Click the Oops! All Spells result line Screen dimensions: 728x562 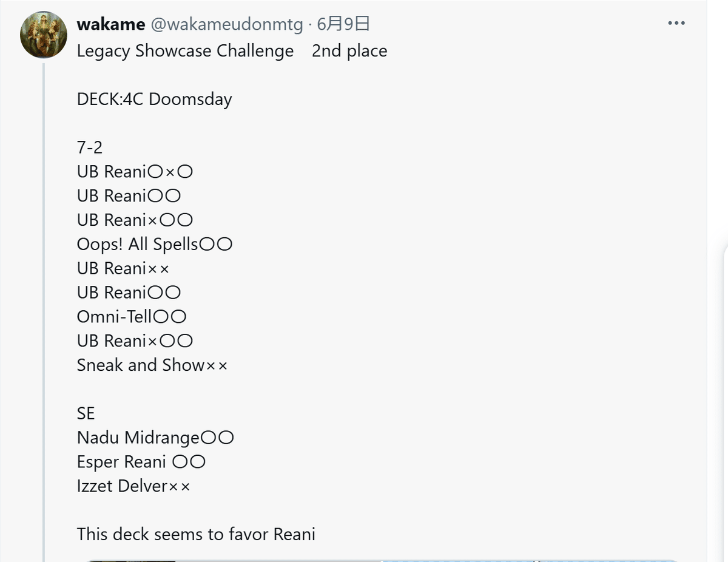155,244
